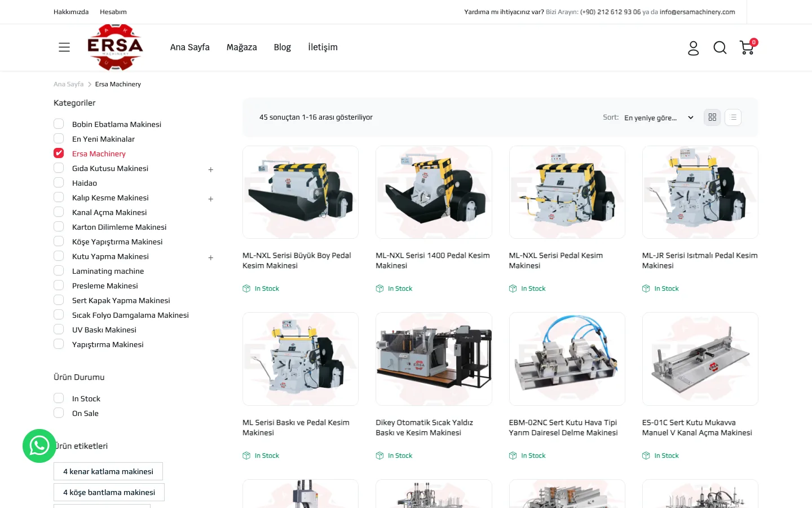Switch to grid view layout
This screenshot has height=508, width=812.
pos(712,117)
